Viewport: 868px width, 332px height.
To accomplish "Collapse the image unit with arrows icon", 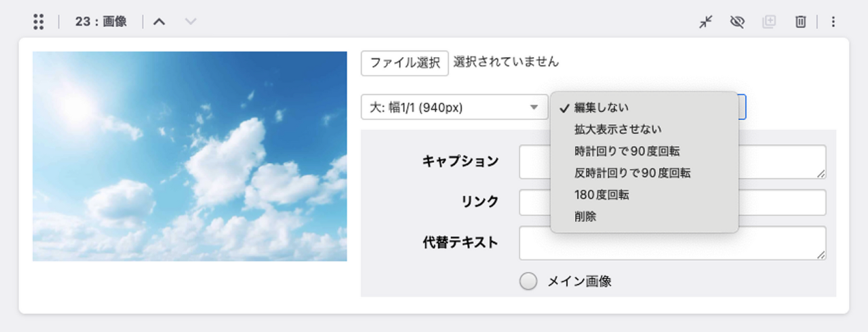I will [x=706, y=22].
